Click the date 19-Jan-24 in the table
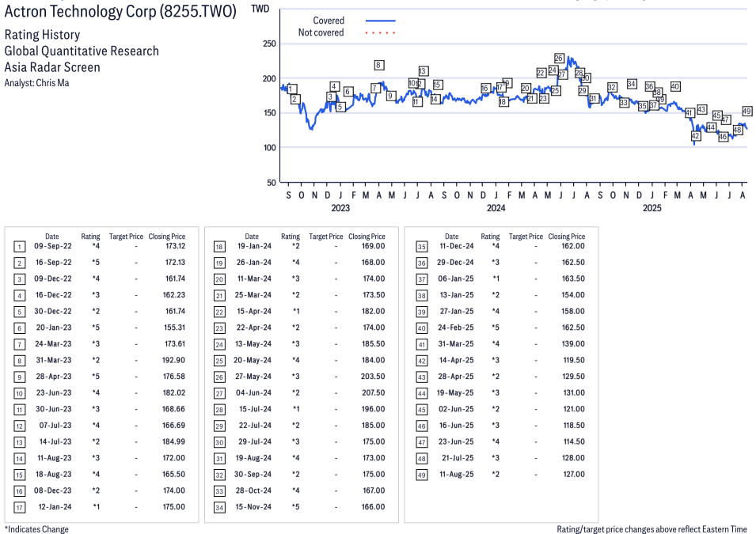Image resolution: width=756 pixels, height=534 pixels. coord(254,246)
